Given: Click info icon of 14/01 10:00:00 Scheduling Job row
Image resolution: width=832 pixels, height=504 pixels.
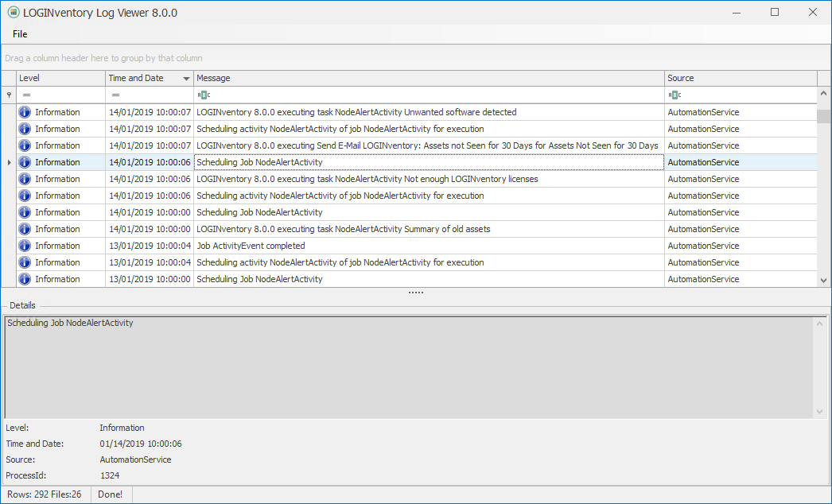Looking at the screenshot, I should point(25,212).
